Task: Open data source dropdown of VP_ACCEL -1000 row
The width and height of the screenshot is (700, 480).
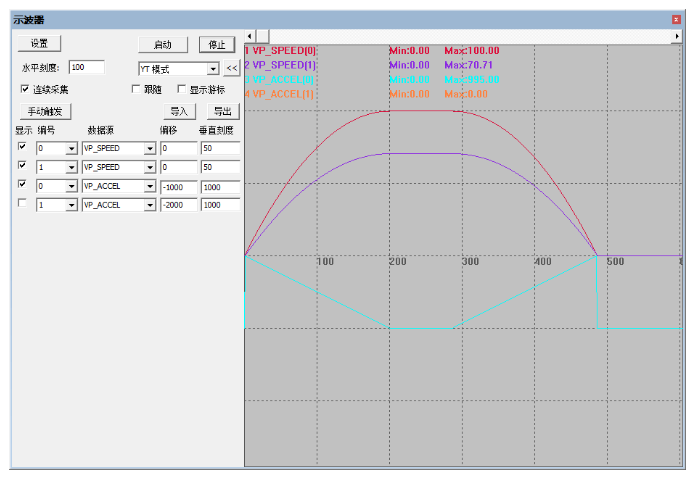Action: (x=150, y=186)
